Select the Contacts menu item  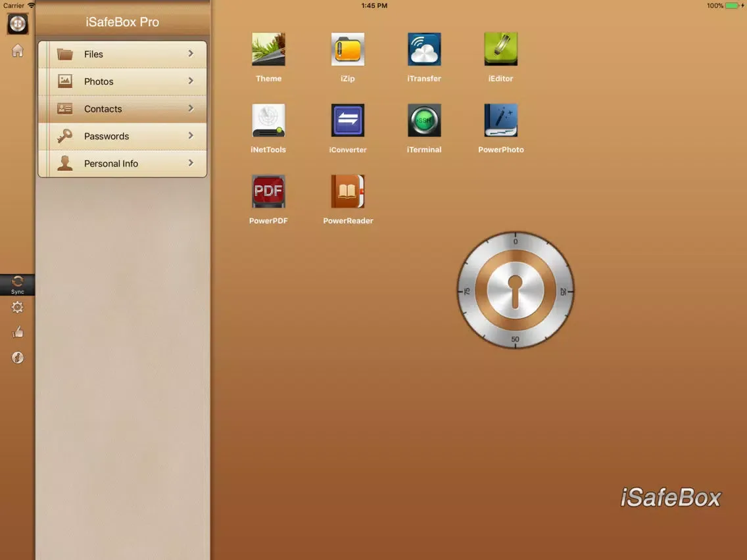pos(122,109)
